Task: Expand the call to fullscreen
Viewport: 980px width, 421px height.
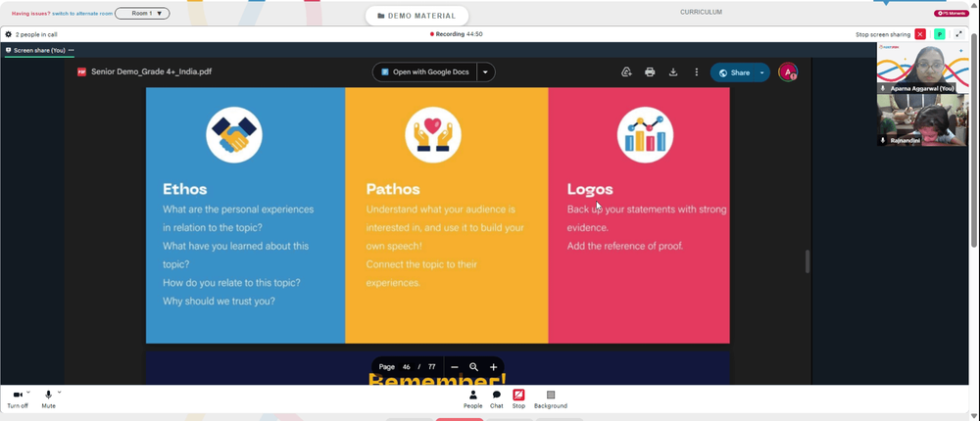Action: [959, 34]
